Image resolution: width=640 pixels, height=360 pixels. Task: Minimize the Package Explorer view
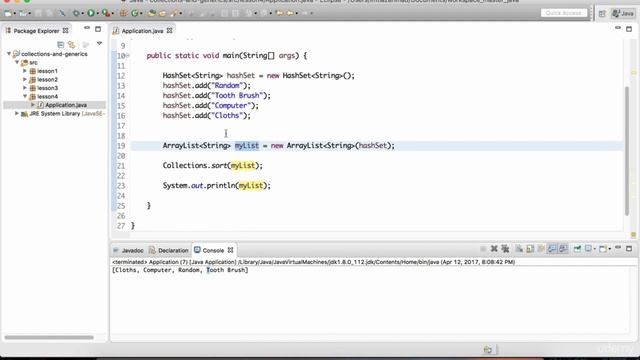click(87, 28)
